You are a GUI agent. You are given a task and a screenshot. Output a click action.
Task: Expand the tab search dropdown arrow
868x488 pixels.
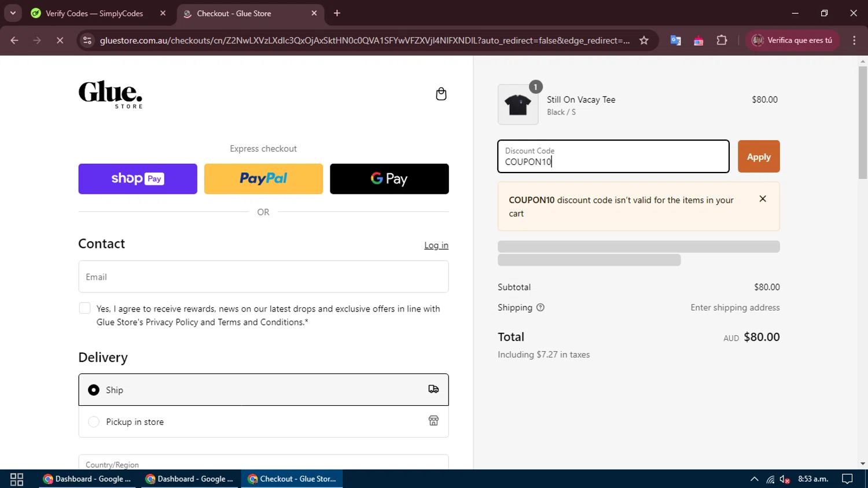coord(13,13)
